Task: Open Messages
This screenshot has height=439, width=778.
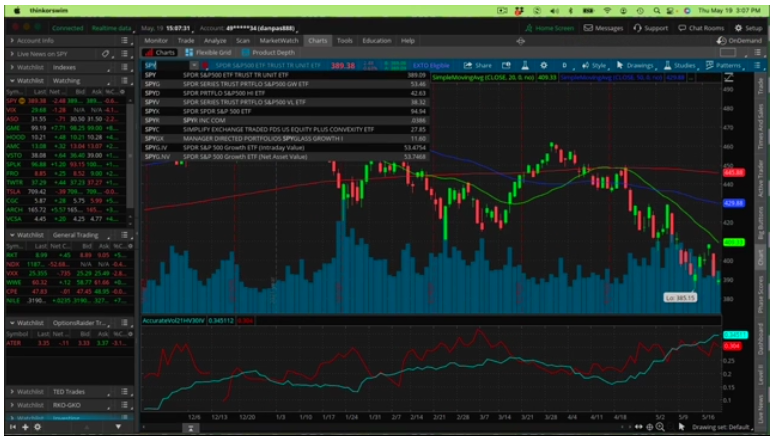Action: tap(604, 28)
